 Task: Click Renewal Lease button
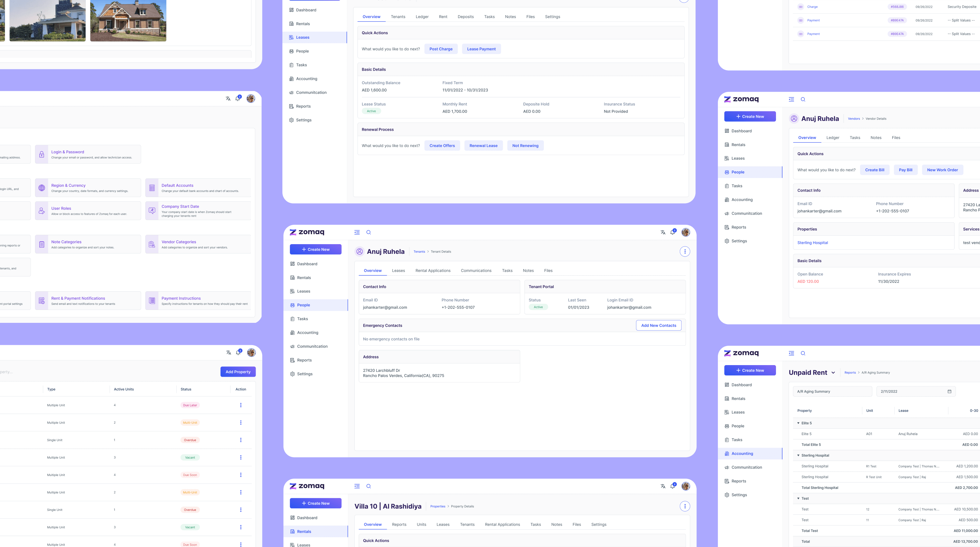[483, 146]
